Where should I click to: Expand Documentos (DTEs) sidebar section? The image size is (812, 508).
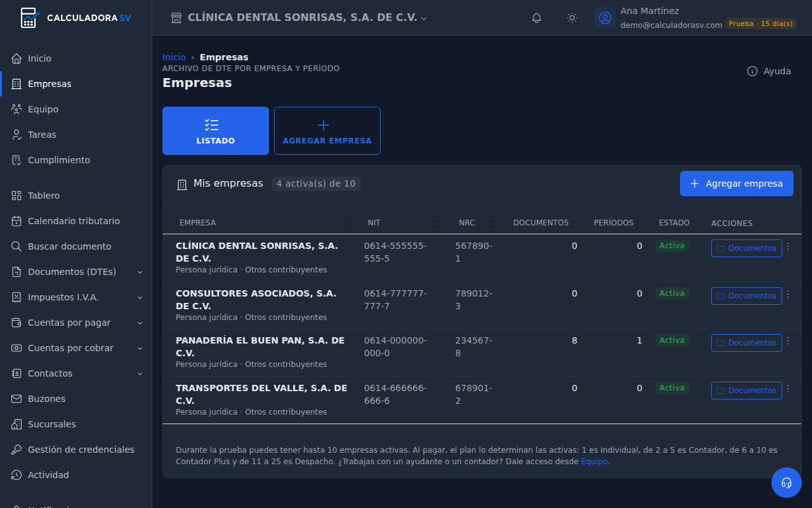point(76,272)
